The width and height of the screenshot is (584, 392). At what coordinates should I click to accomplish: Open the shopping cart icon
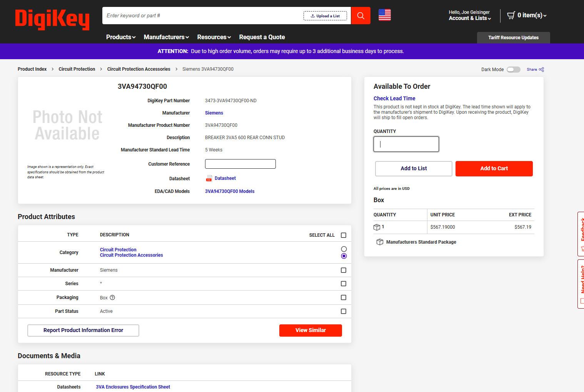click(511, 15)
